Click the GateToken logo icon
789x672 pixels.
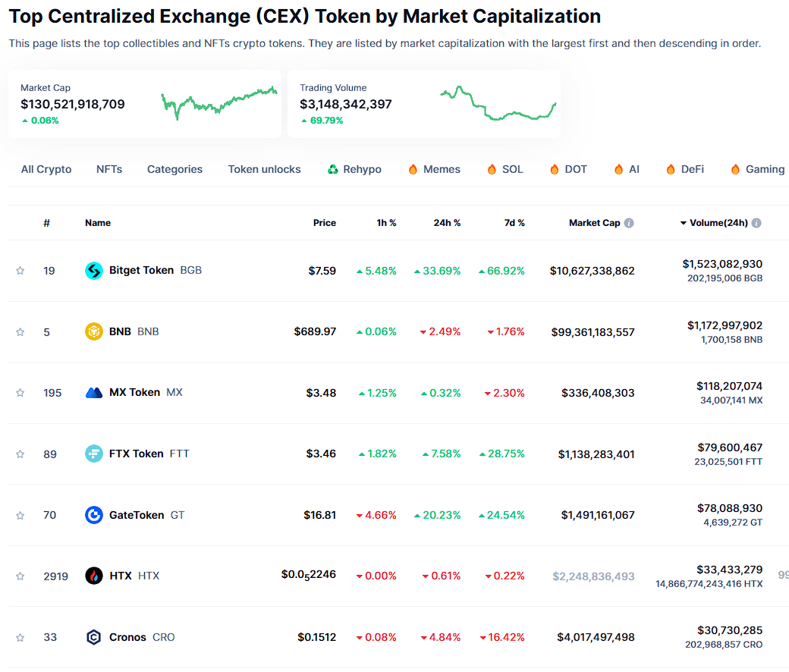(93, 515)
